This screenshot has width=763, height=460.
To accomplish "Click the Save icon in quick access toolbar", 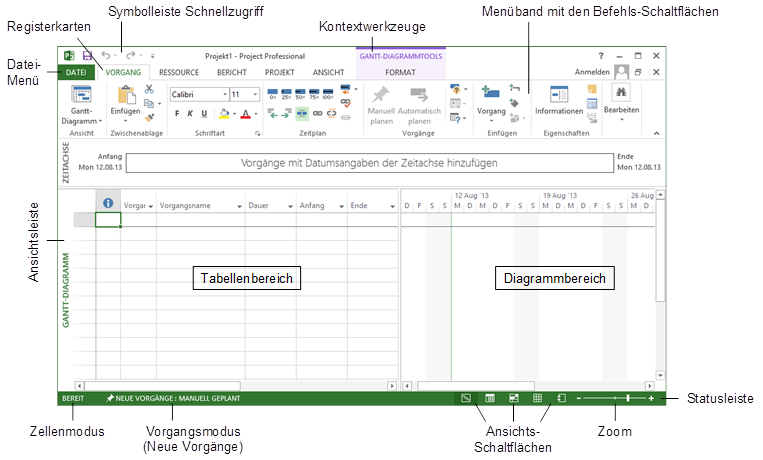I will point(87,57).
